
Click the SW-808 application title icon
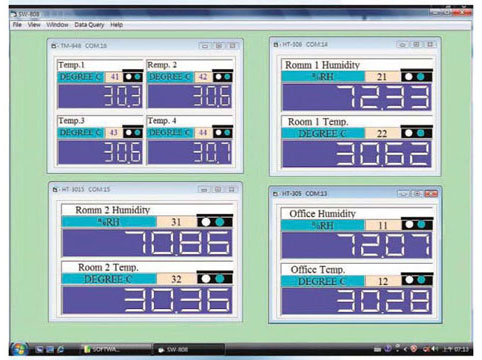14,14
